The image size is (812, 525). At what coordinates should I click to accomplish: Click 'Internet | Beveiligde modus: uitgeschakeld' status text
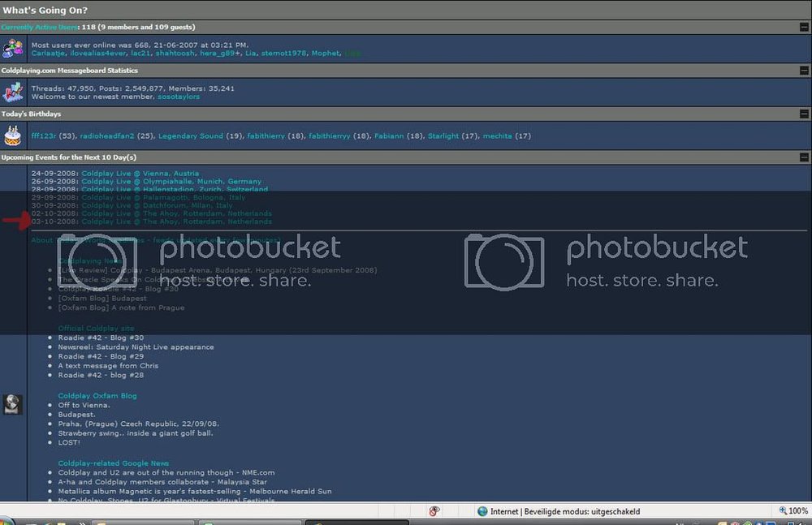pyautogui.click(x=565, y=511)
